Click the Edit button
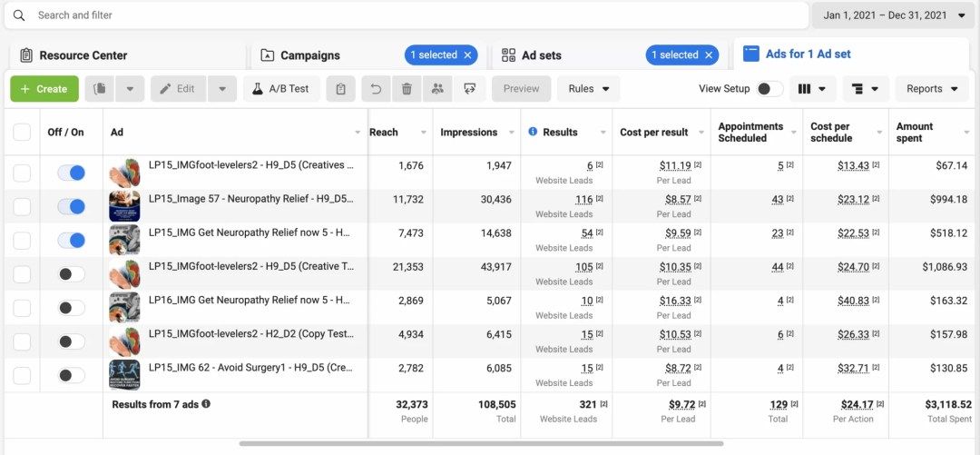This screenshot has width=980, height=455. (178, 89)
